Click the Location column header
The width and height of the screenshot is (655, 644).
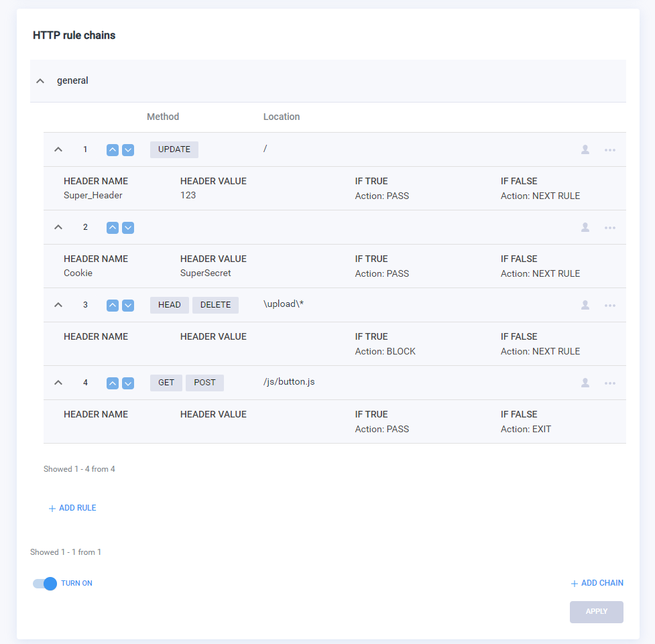pos(282,117)
